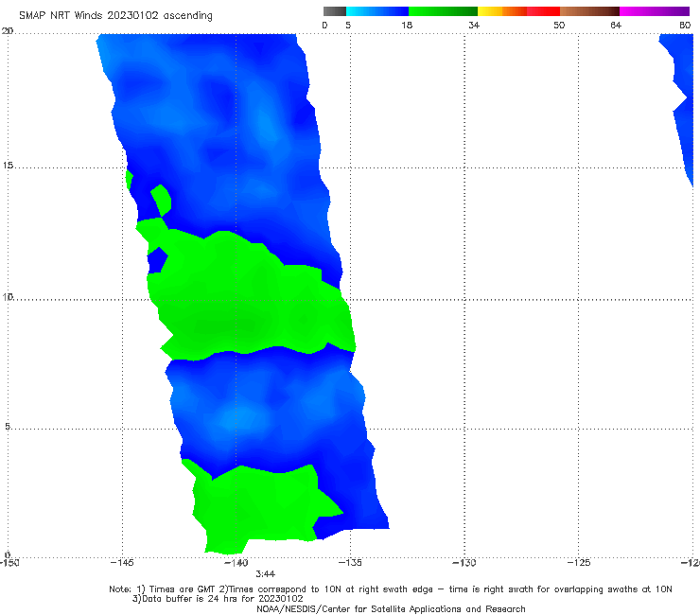The height and width of the screenshot is (615, 700).
Task: Click the yellow-orange segment of the color scale
Action: pos(502,11)
